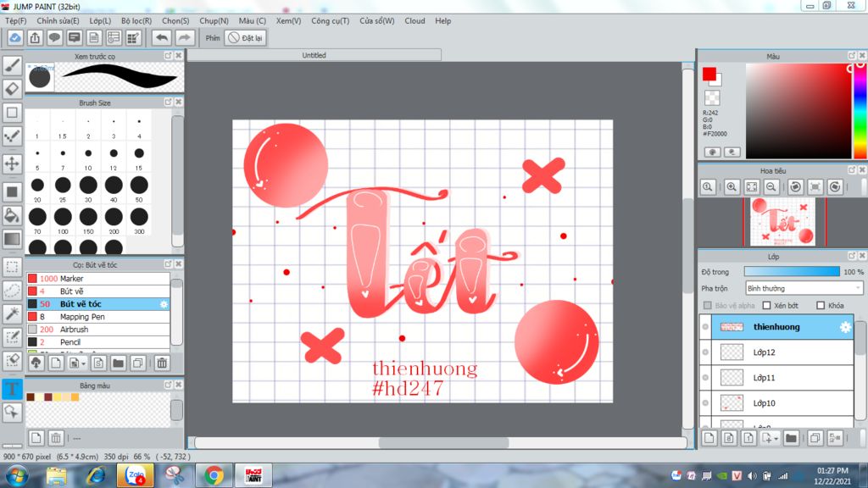Click the brush cloud download icon
The image size is (868, 488).
tap(36, 363)
